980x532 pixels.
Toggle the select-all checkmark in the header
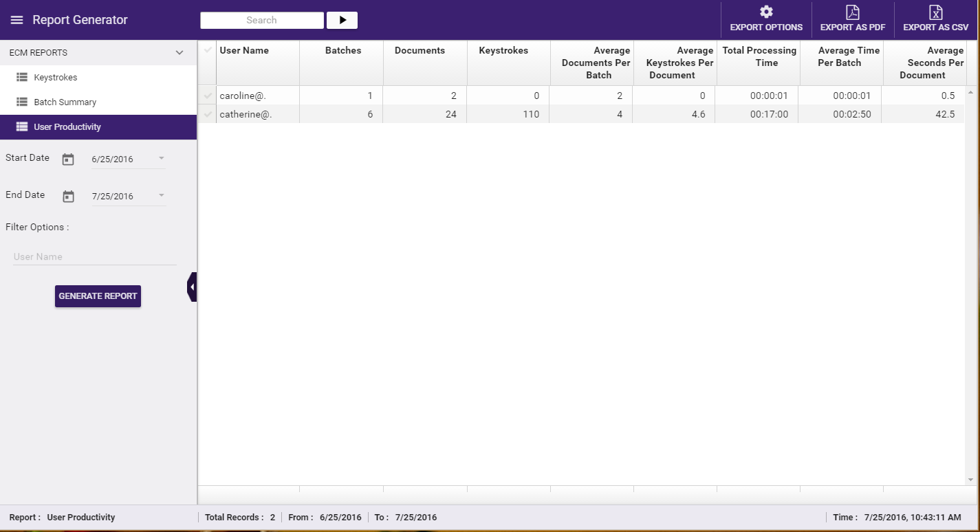(x=208, y=50)
